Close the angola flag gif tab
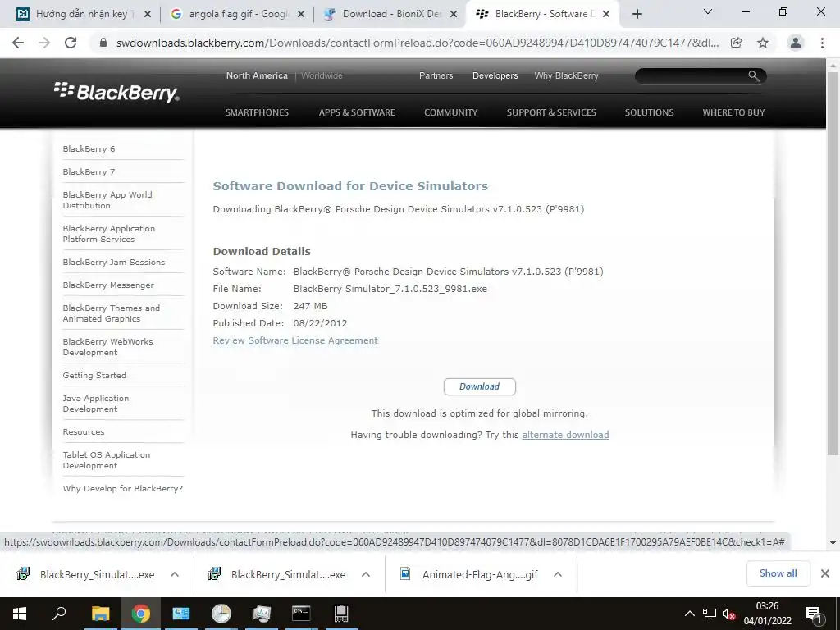 click(301, 15)
